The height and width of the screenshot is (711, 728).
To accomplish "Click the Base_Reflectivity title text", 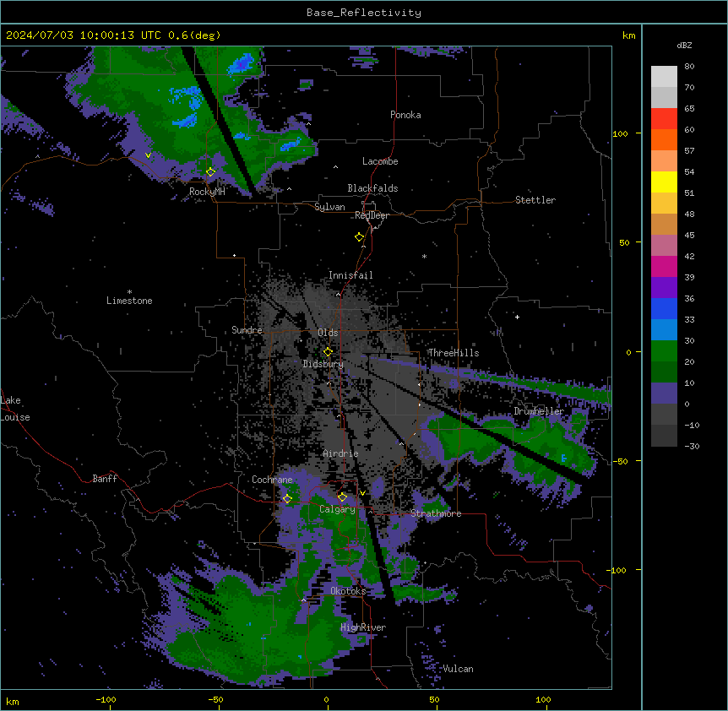I will click(x=364, y=13).
